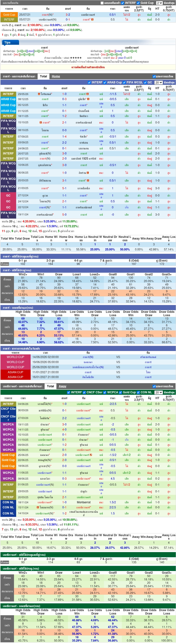Click the Gold Cup label in the 18/06/25 row

[8, 466]
